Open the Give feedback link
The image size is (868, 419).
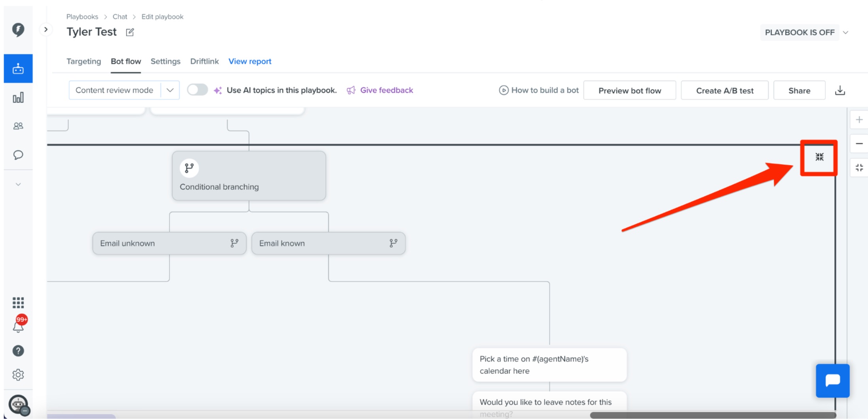(387, 90)
